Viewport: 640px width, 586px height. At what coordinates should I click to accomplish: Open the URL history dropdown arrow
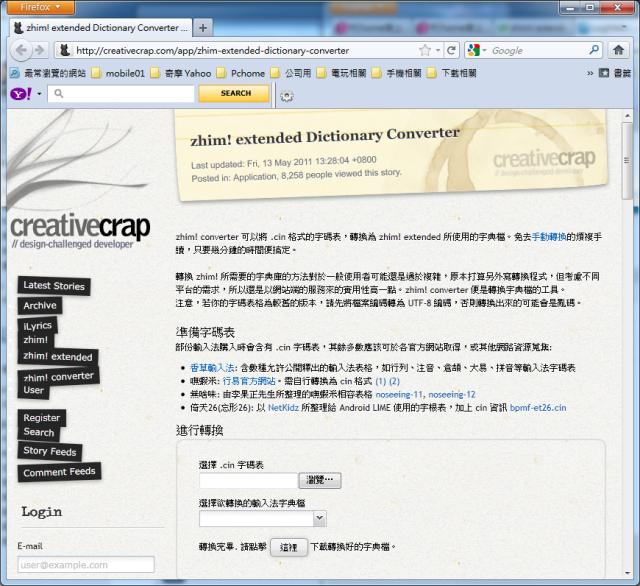438,51
